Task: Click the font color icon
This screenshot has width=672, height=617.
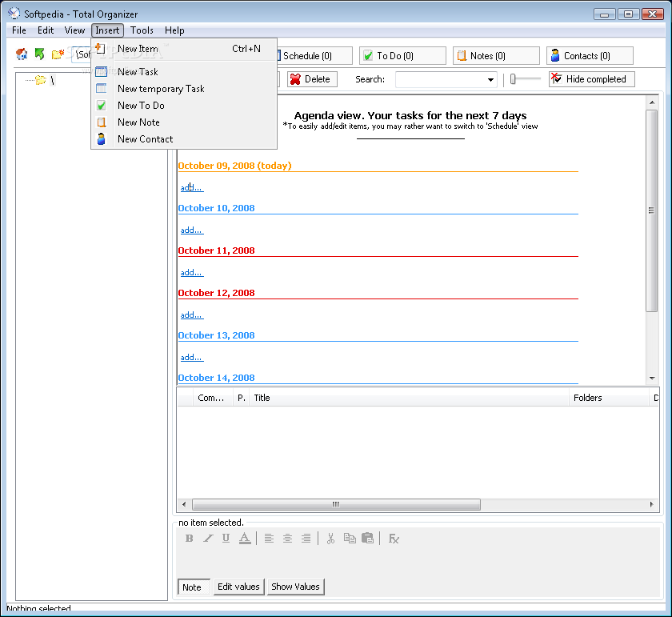Action: 245,539
